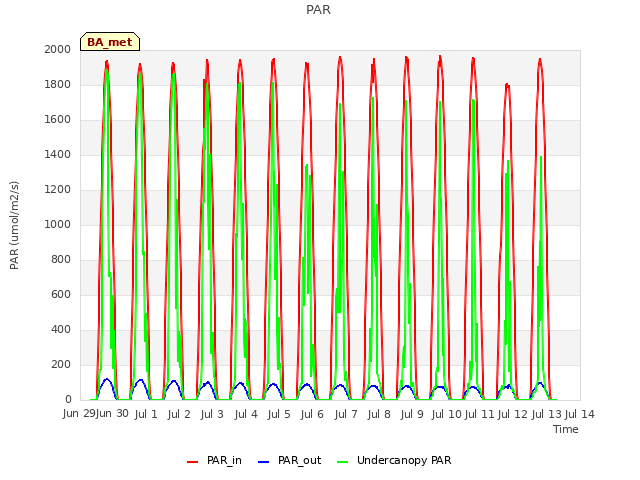Toggle the Undercanopy PAR legend entry
This screenshot has height=480, width=640.
tap(394, 460)
